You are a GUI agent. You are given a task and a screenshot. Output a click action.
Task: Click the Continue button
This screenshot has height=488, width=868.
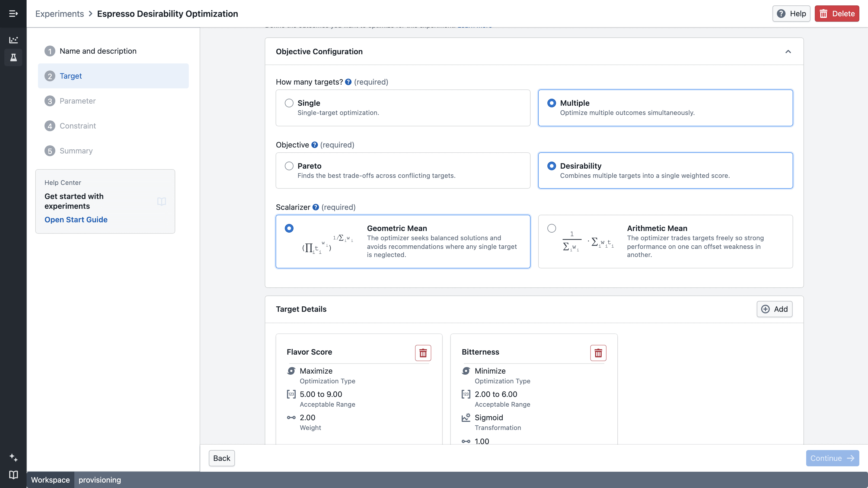[832, 458]
